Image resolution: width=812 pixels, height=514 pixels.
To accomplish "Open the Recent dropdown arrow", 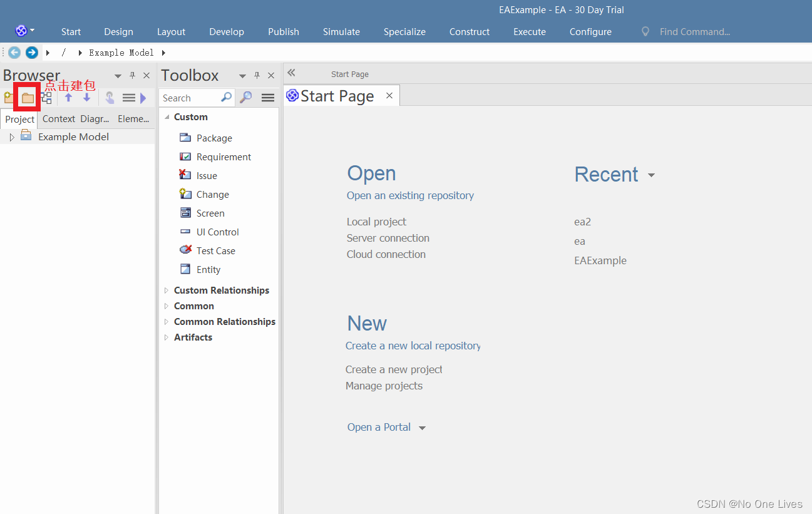I will (651, 175).
